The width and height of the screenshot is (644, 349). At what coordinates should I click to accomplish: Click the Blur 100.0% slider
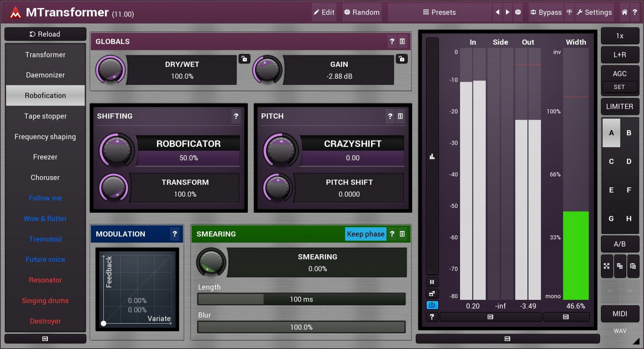[301, 327]
